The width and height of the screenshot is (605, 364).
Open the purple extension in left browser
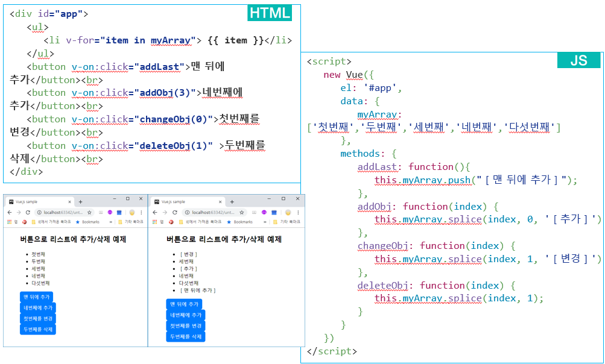(x=110, y=213)
